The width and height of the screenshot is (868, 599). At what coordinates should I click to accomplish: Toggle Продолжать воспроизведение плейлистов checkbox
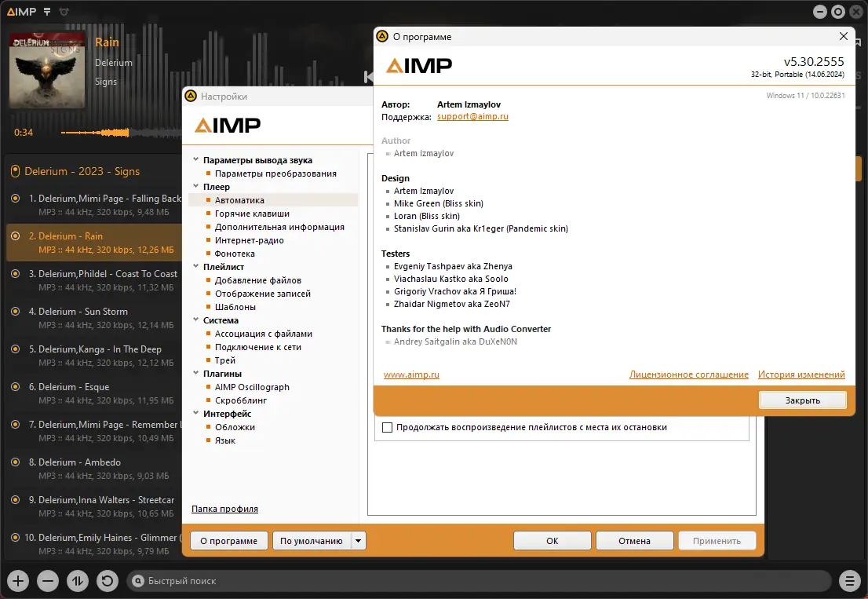click(388, 427)
